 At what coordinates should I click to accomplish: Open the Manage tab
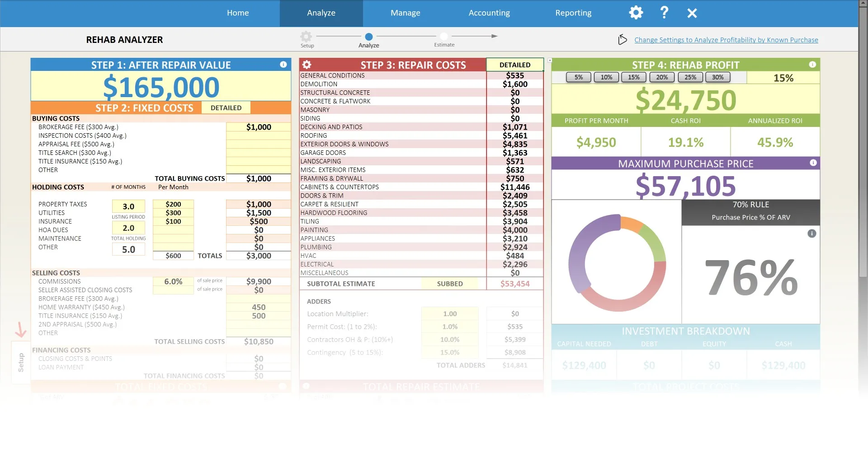click(x=405, y=13)
